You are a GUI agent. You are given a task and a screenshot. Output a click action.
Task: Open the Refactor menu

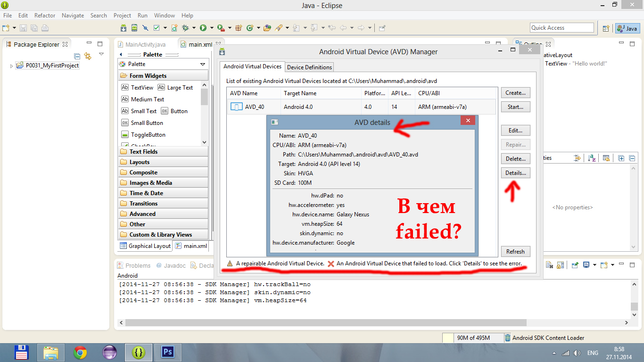tap(45, 15)
